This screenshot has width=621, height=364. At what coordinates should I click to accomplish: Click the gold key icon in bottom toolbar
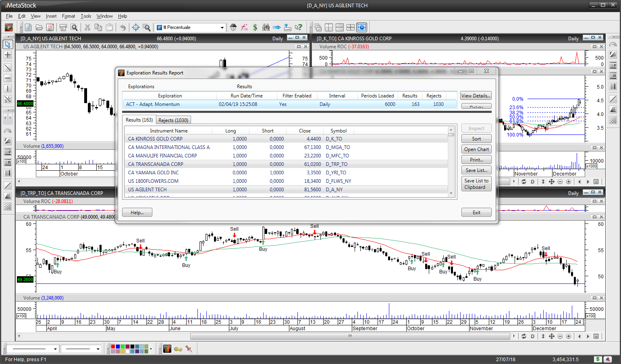click(178, 349)
